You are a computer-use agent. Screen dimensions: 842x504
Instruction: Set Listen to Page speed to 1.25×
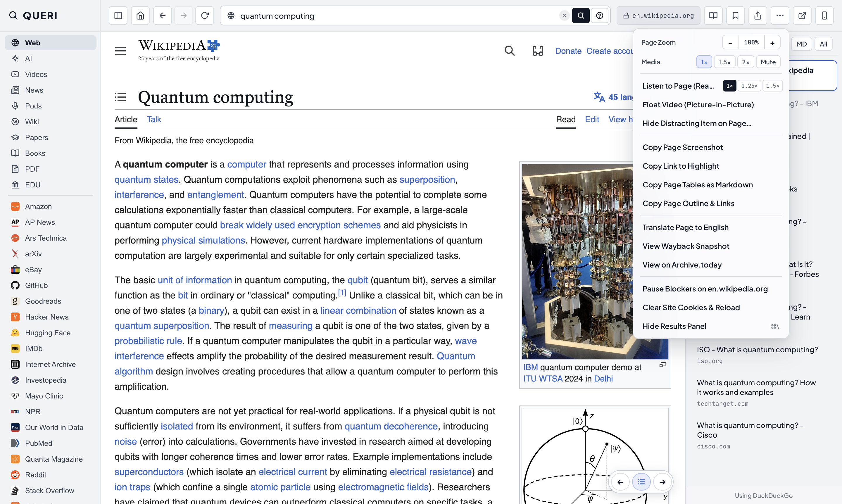pyautogui.click(x=749, y=86)
